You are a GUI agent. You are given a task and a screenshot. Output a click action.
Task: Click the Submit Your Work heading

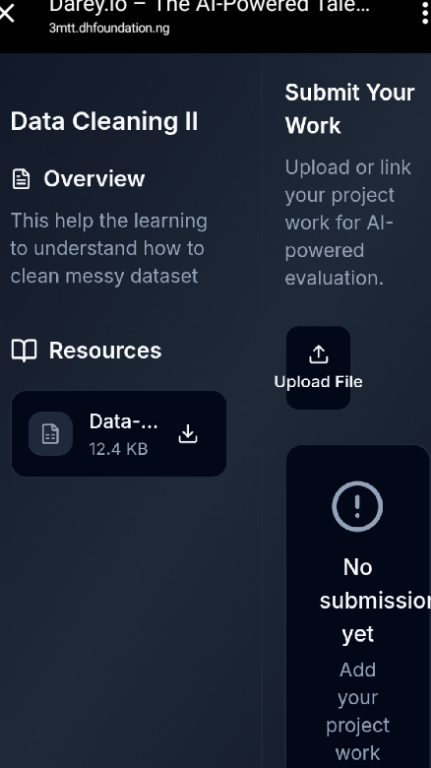pos(350,109)
